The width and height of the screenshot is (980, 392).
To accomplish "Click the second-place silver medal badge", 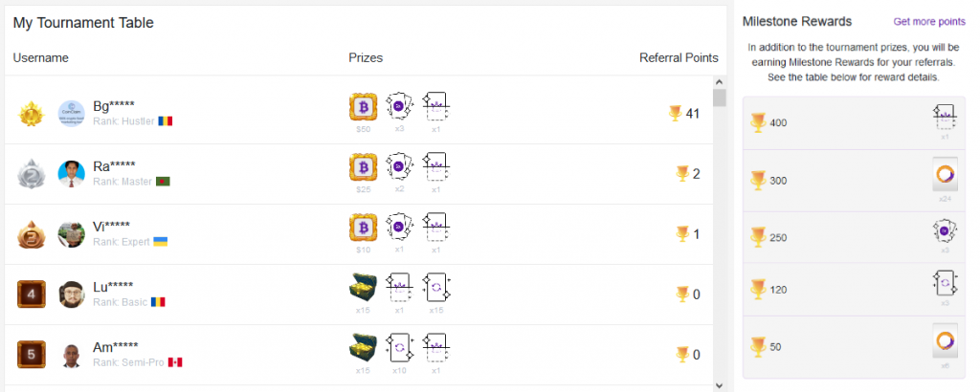I will tap(31, 174).
